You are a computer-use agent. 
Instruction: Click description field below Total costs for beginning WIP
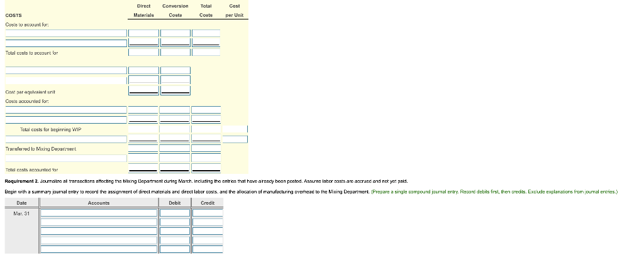click(66, 139)
